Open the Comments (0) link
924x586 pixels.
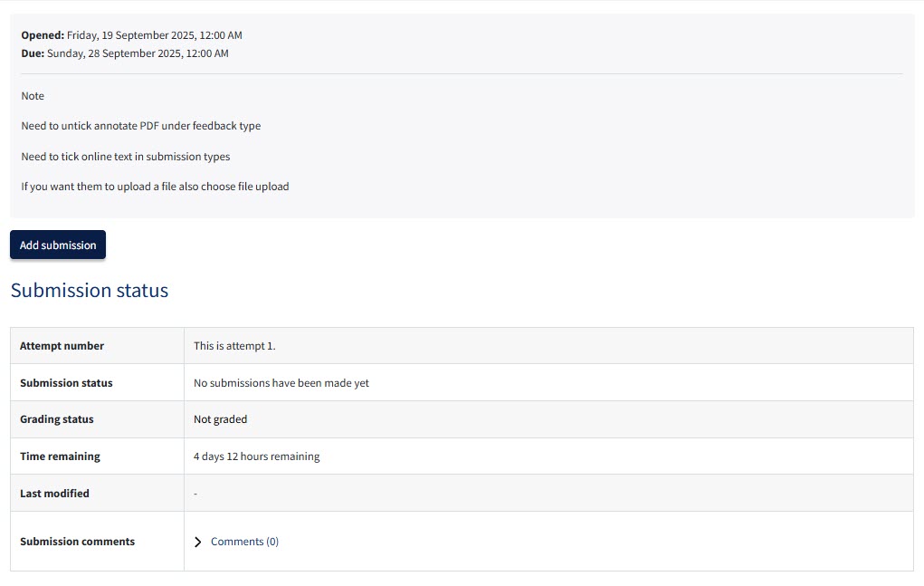[x=244, y=542]
